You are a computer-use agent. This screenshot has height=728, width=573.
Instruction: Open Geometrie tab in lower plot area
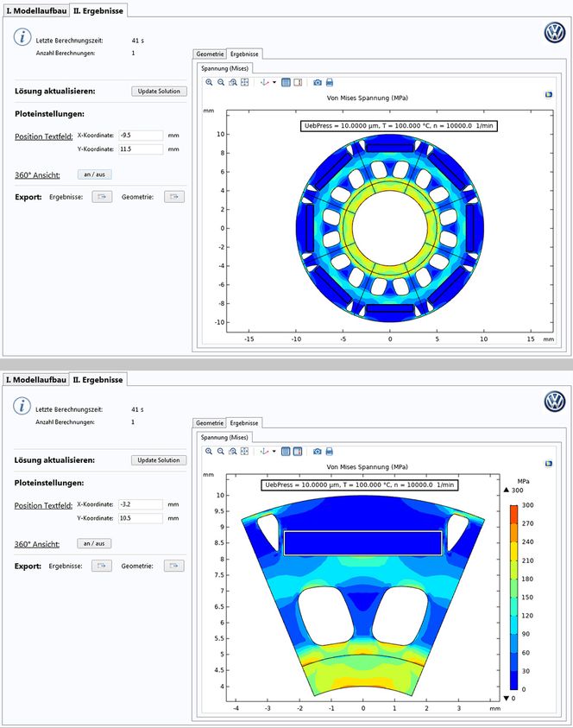pos(209,423)
